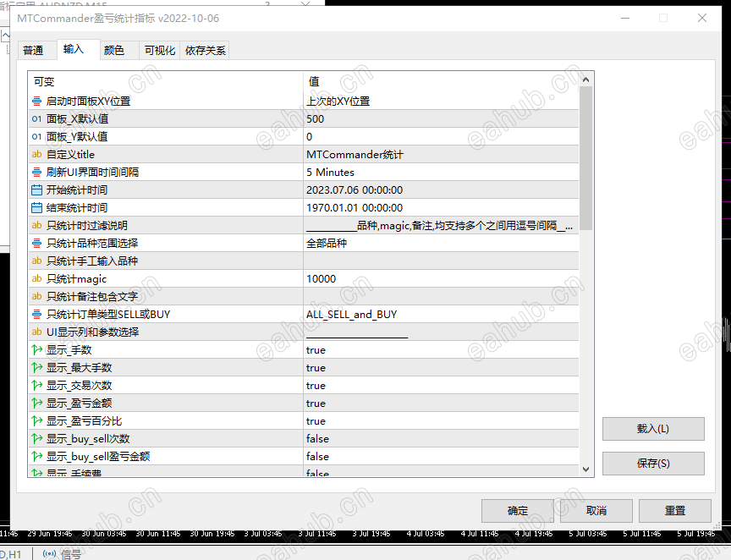Image resolution: width=731 pixels, height=560 pixels.
Task: Toggle the true value of 显示_盈亏百分比
Action: (x=441, y=420)
